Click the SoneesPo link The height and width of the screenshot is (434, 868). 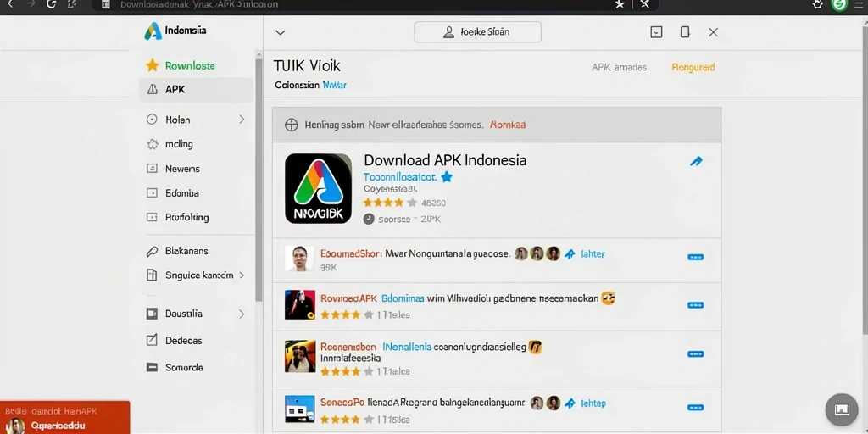(342, 403)
